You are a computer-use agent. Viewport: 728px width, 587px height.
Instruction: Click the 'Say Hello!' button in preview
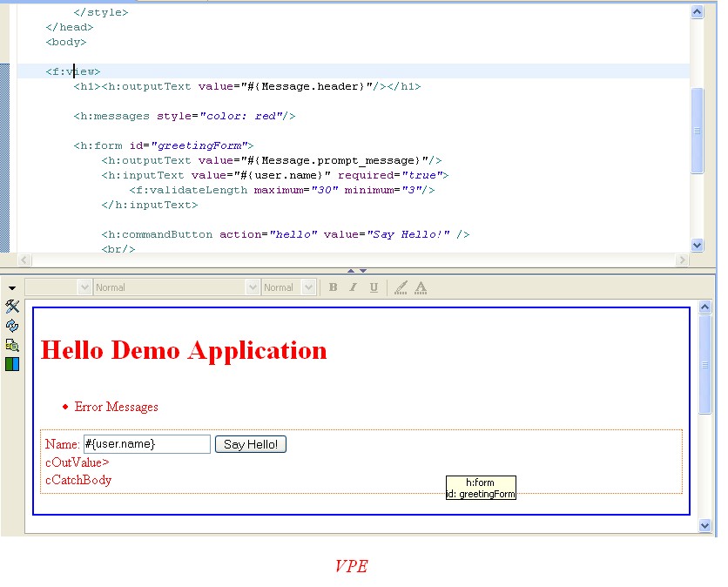coord(251,444)
